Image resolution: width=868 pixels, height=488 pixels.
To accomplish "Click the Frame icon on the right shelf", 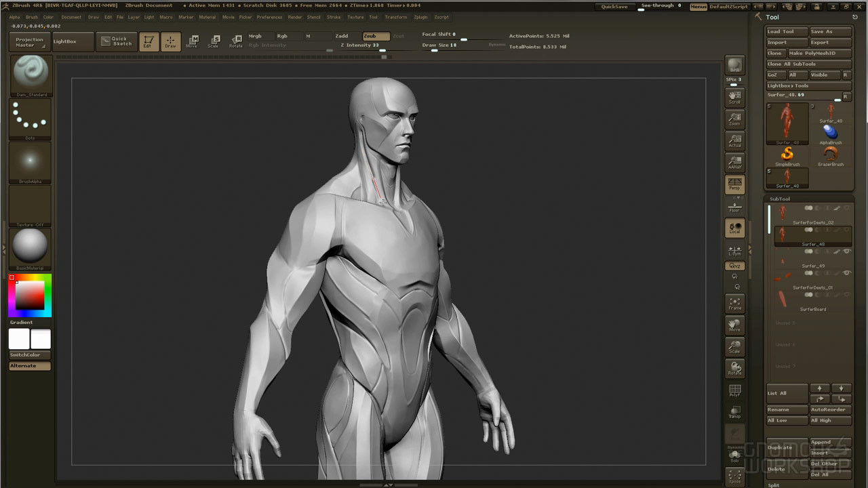I will click(x=734, y=304).
